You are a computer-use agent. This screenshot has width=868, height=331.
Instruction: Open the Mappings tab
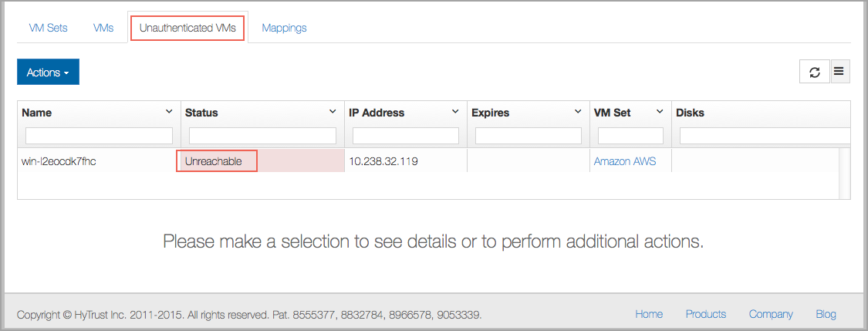coord(284,28)
